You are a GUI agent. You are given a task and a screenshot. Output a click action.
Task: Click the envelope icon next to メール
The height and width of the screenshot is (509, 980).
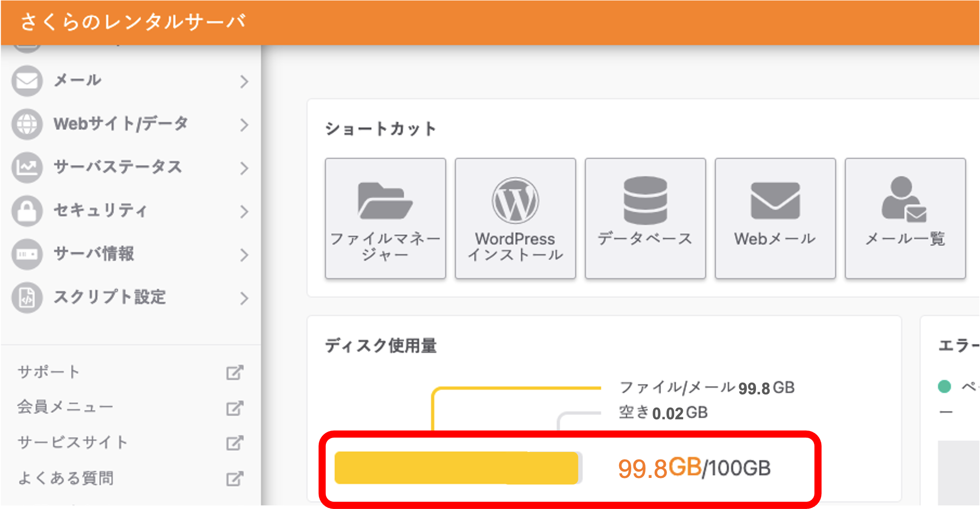coord(27,81)
